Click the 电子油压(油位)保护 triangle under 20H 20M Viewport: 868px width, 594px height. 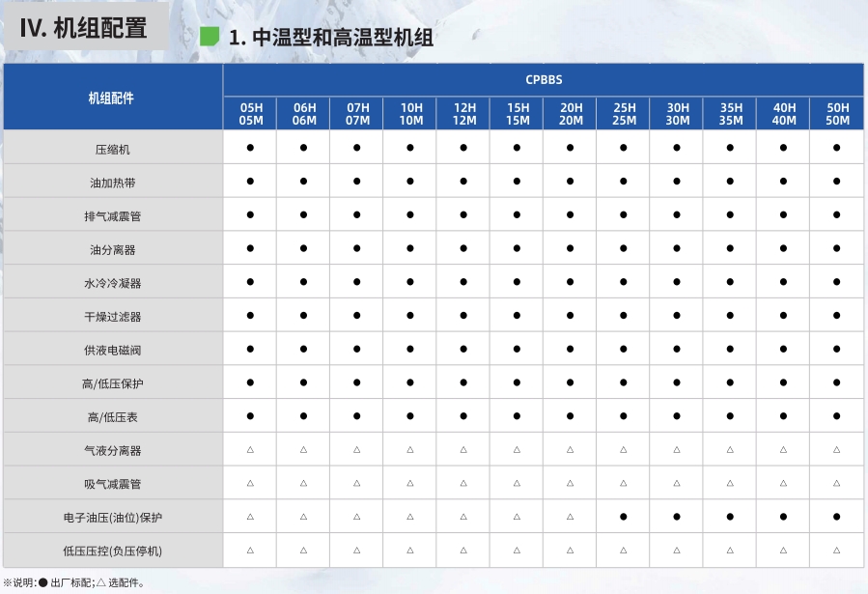click(571, 517)
